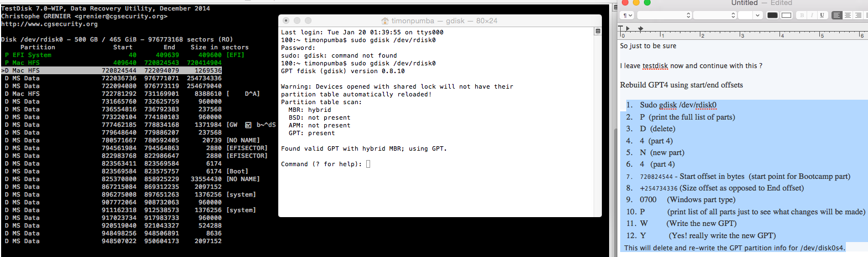
Task: Select right text alignment icon
Action: click(858, 16)
